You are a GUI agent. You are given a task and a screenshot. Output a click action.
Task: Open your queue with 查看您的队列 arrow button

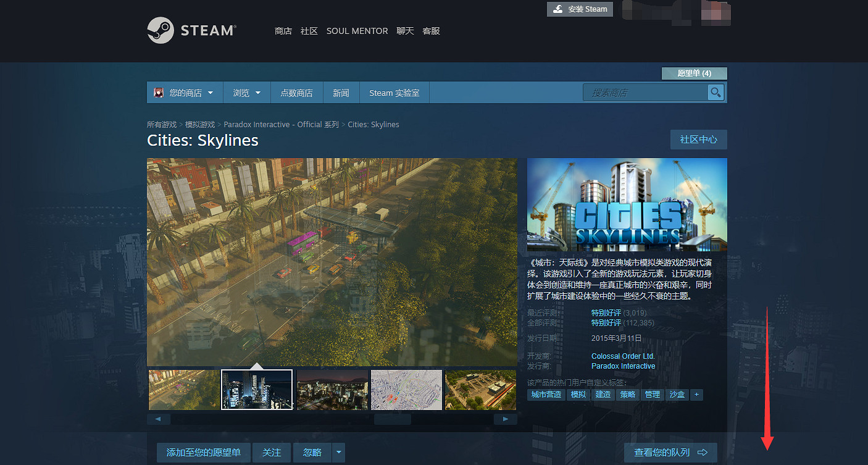(x=670, y=453)
